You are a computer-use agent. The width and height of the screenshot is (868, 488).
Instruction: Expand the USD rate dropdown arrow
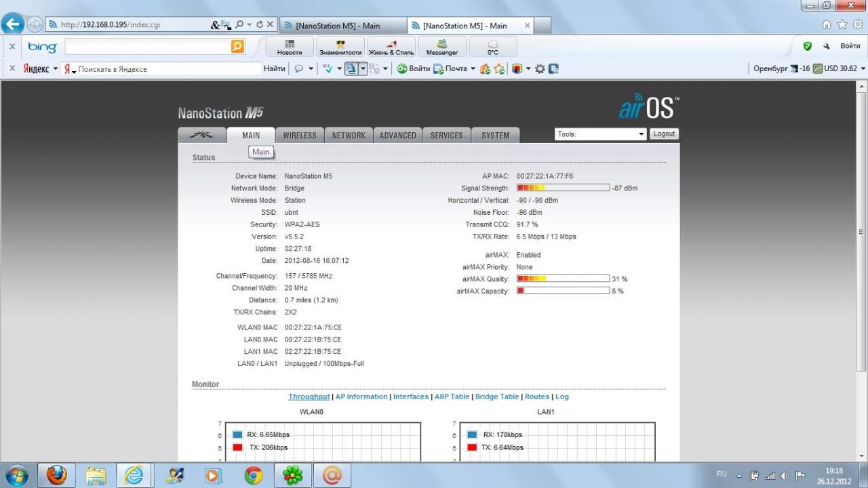click(x=863, y=68)
